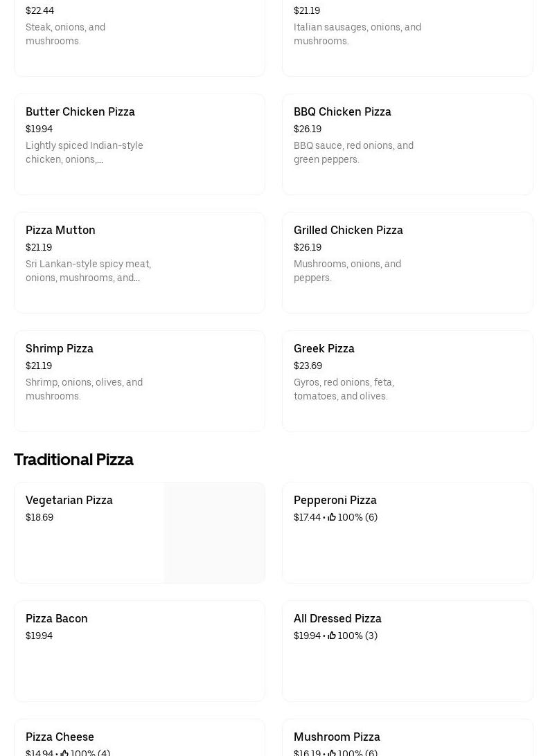Open the Butter Chicken Pizza item
Viewport: 557px width, 756px height.
tap(80, 111)
